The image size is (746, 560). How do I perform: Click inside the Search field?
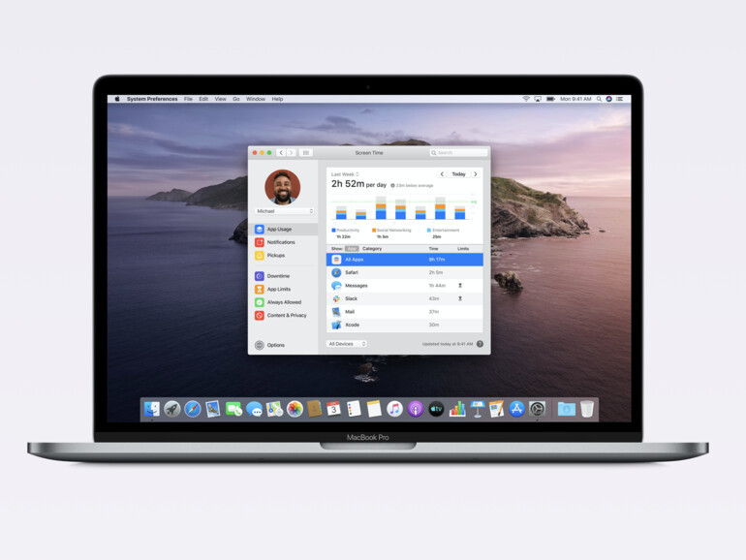(x=458, y=153)
